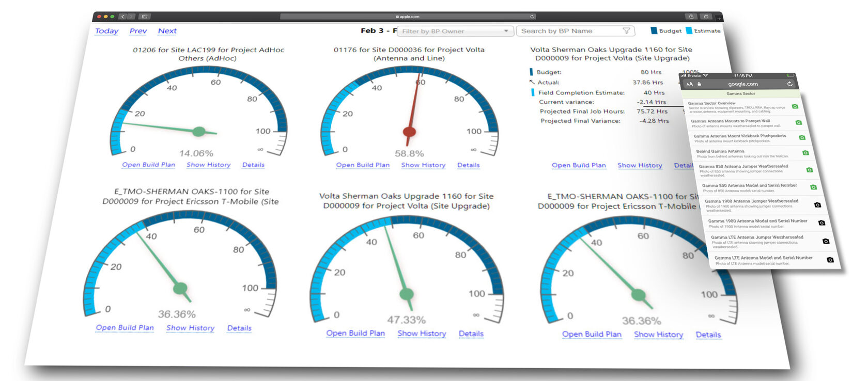The height and width of the screenshot is (381, 868).
Task: Go back with the browser back arrow
Action: pos(122,17)
